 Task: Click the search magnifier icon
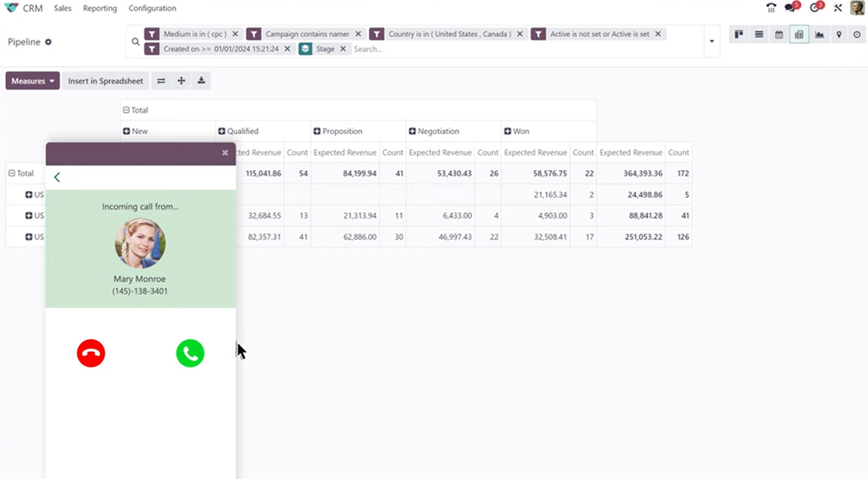(136, 41)
